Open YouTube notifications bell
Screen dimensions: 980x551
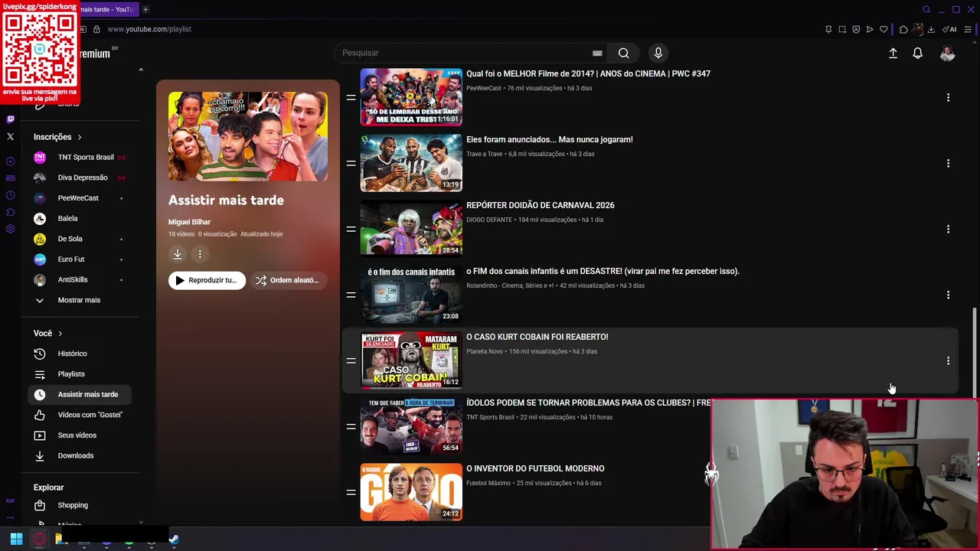(917, 53)
